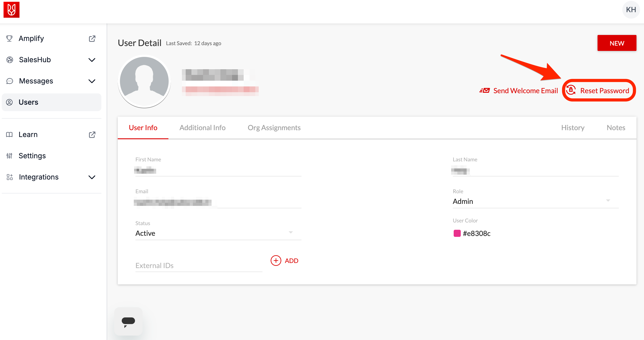Click the user profile picture placeholder

tap(144, 82)
